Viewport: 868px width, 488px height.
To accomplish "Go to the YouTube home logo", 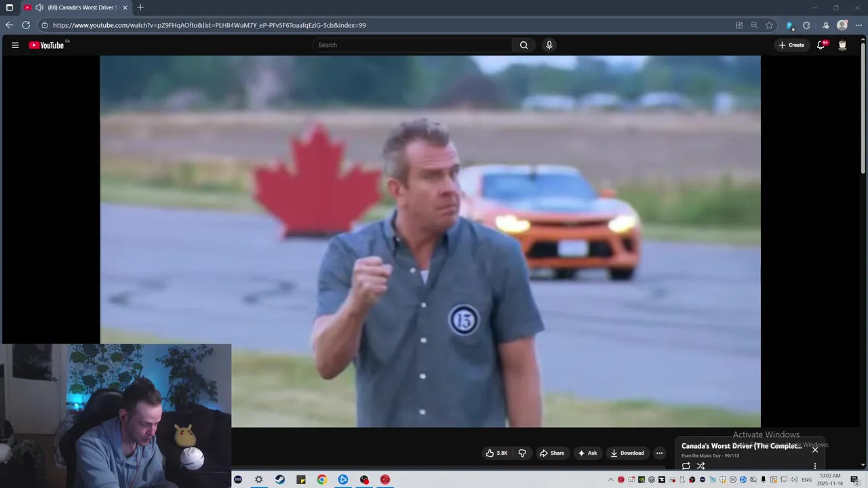I will 47,45.
